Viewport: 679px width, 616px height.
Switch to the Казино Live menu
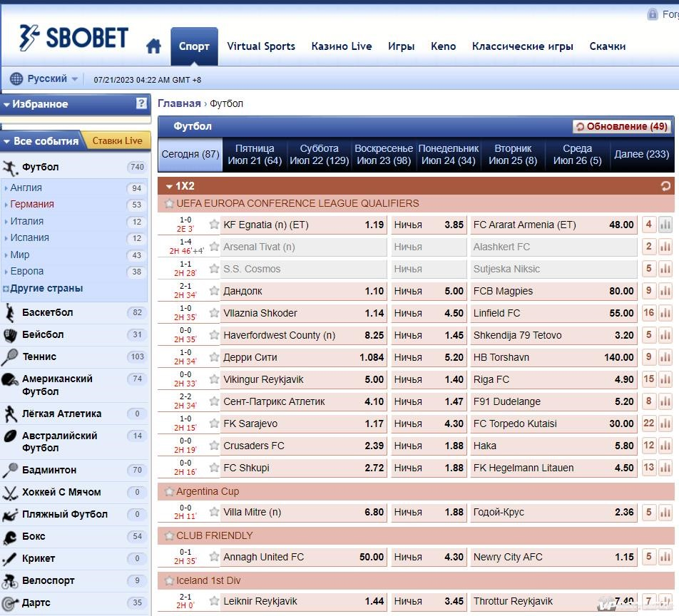coord(342,46)
